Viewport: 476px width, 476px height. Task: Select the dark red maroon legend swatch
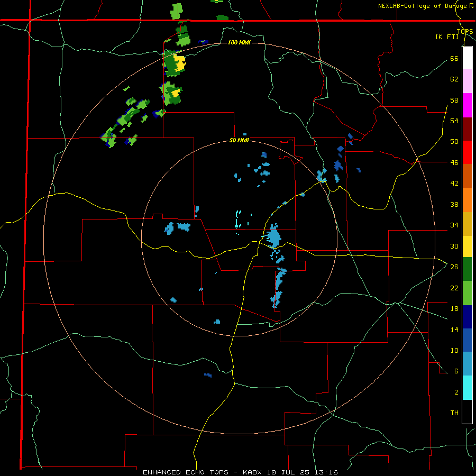pos(467,129)
